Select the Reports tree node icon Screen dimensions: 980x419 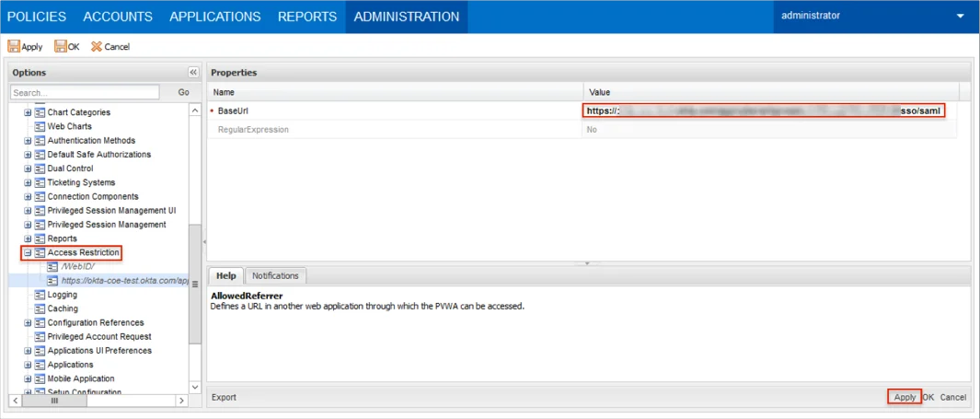coord(40,239)
